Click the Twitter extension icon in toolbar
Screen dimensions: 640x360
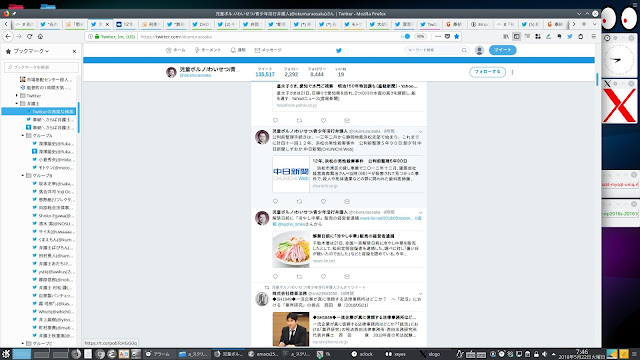point(570,36)
